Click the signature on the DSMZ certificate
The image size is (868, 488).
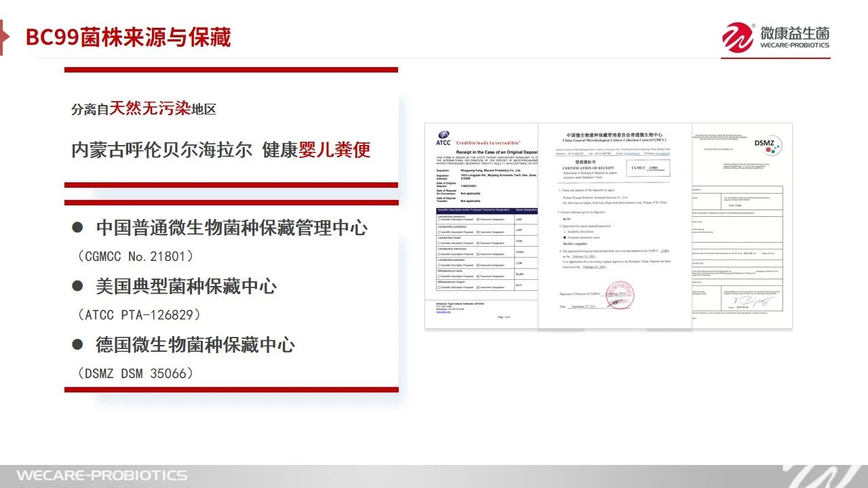754,301
